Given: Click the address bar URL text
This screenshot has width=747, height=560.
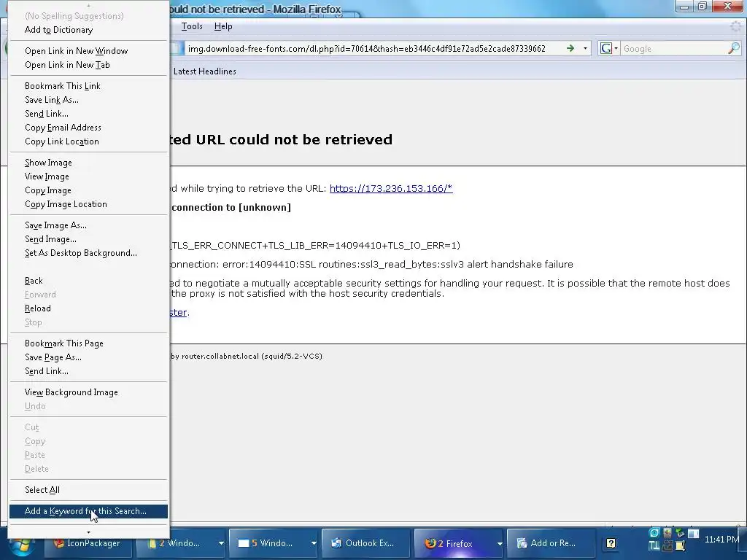Looking at the screenshot, I should click(366, 49).
